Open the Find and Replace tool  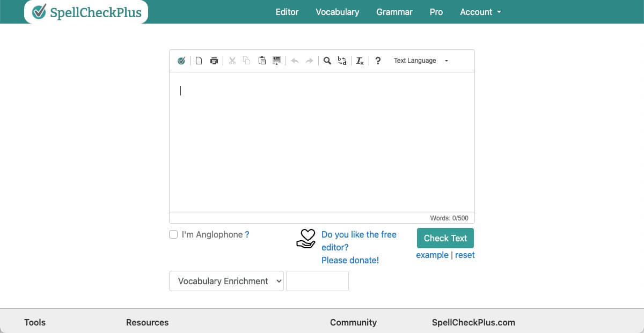pos(342,61)
